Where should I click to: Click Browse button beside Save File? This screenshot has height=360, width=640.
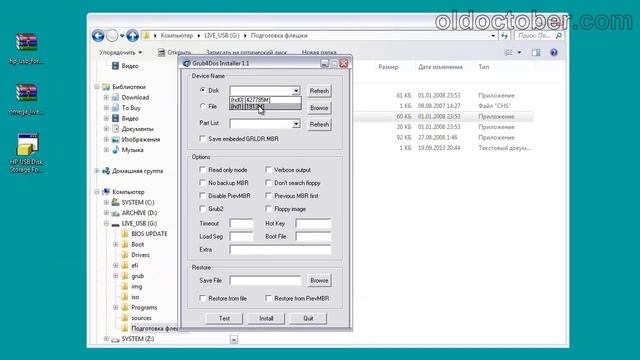(x=319, y=280)
